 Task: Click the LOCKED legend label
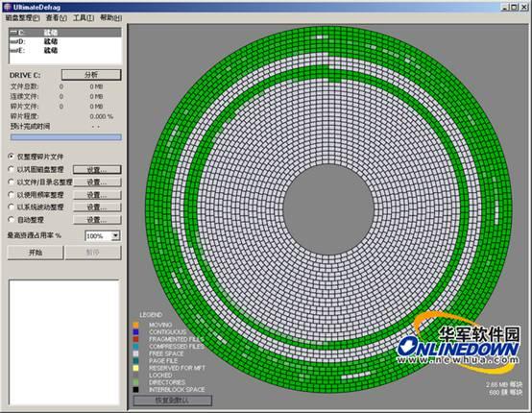(x=160, y=376)
